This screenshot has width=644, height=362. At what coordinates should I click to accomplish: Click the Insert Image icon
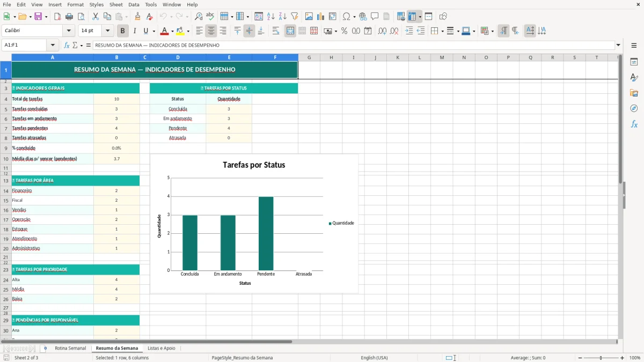(309, 17)
